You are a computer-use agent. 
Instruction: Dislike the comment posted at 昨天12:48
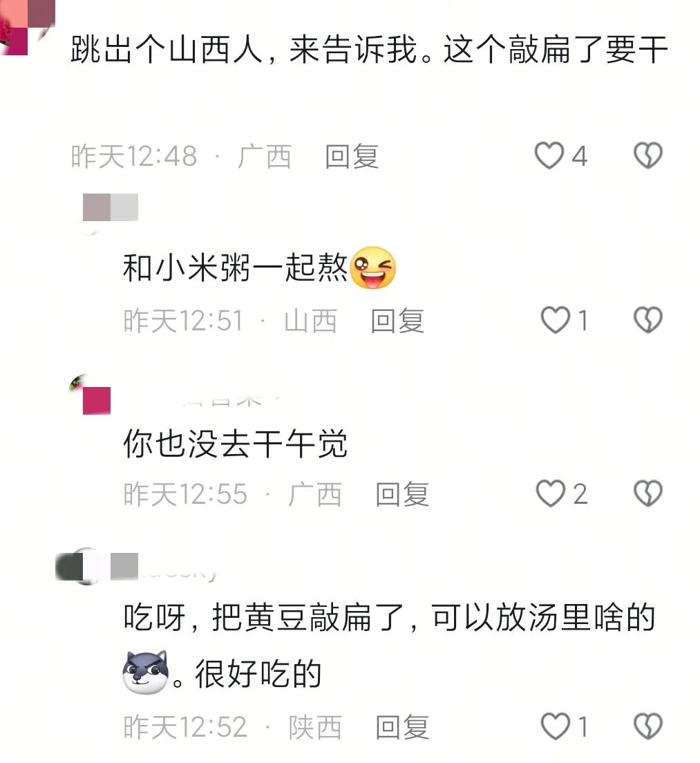[648, 156]
